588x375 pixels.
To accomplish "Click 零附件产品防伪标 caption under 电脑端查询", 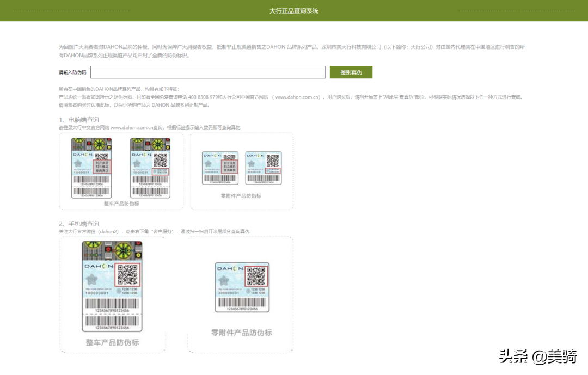I will [x=241, y=196].
